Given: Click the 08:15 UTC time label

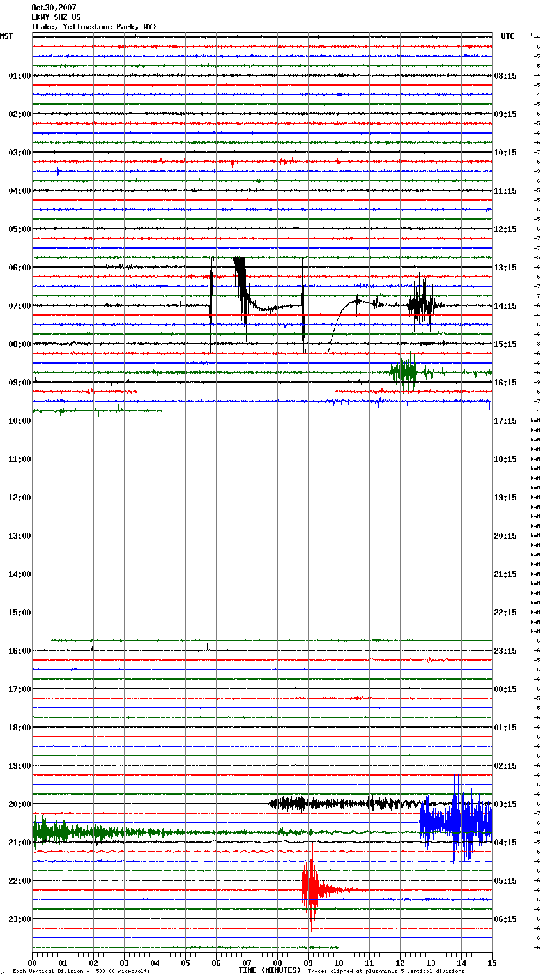Looking at the screenshot, I should pyautogui.click(x=505, y=76).
